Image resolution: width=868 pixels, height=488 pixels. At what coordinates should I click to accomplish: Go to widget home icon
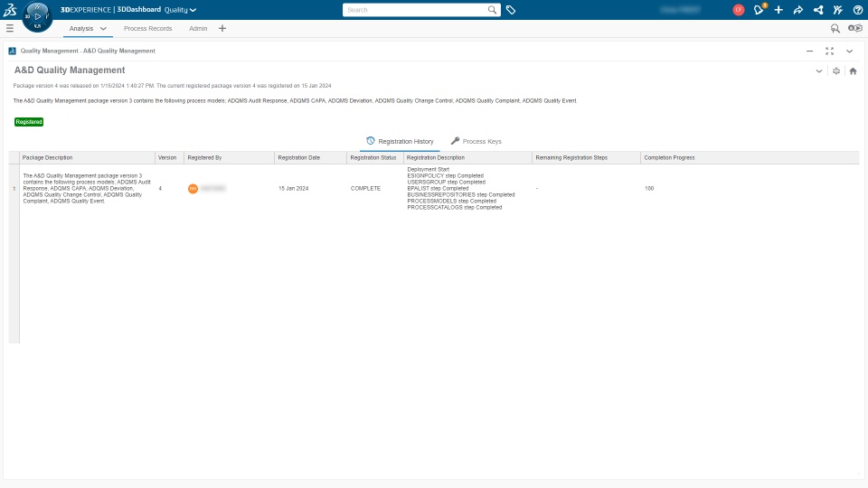(x=853, y=70)
